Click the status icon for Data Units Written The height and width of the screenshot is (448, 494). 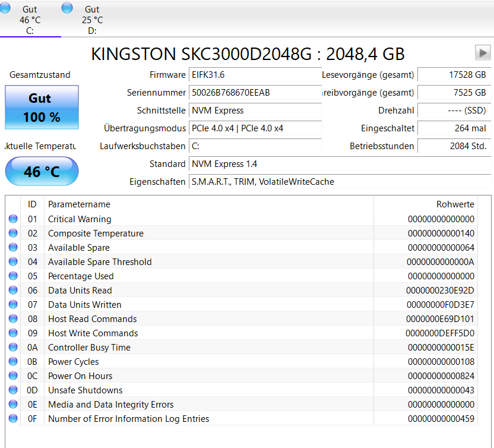coord(13,305)
